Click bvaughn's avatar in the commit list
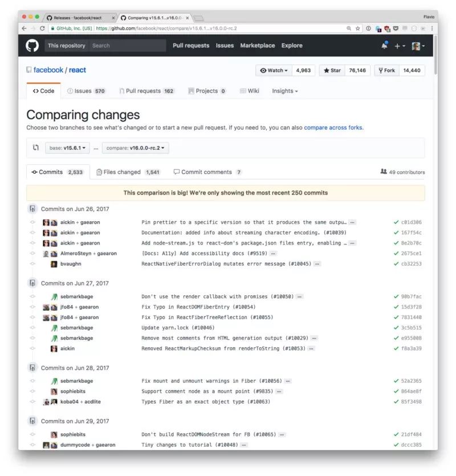This screenshot has height=476, width=456. coord(54,264)
